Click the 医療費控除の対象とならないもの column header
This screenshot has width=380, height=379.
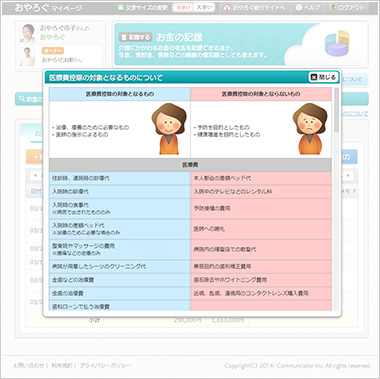coord(261,94)
